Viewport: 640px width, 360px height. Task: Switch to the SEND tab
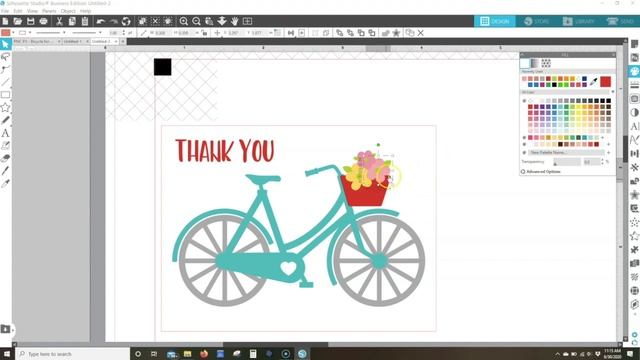click(x=620, y=21)
